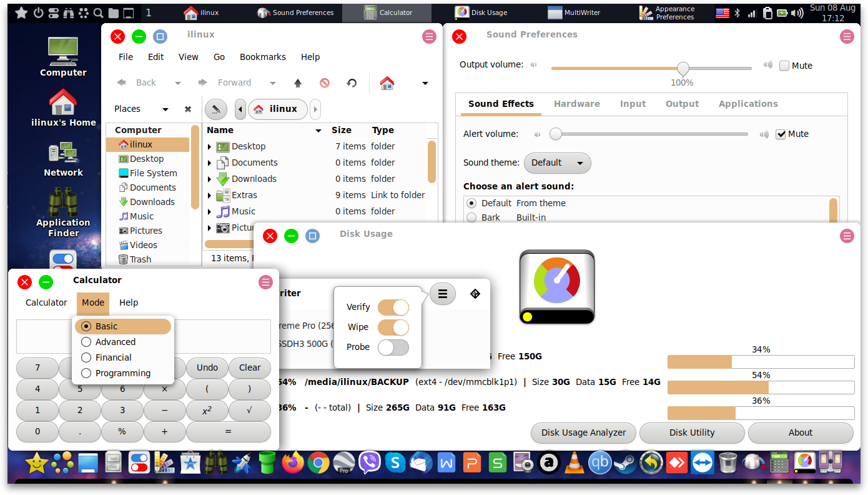Expand the Documents folder row
Screen dimensions: 868x495
click(x=210, y=162)
